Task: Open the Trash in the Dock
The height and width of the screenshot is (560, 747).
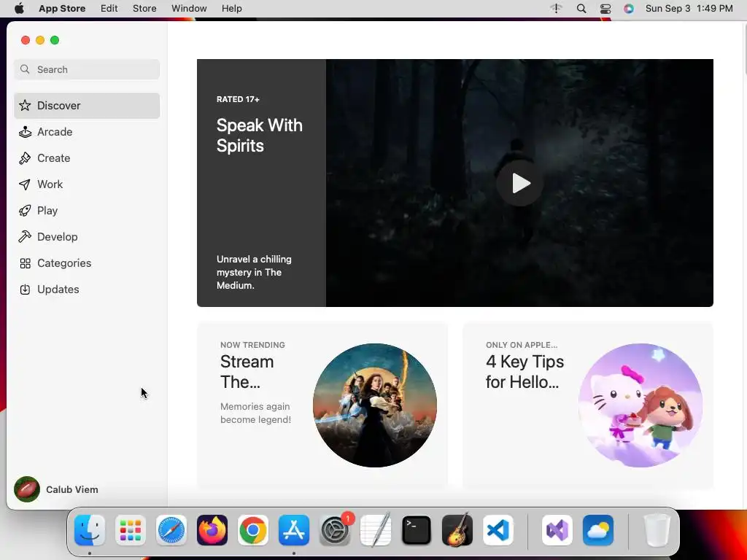Action: tap(657, 530)
